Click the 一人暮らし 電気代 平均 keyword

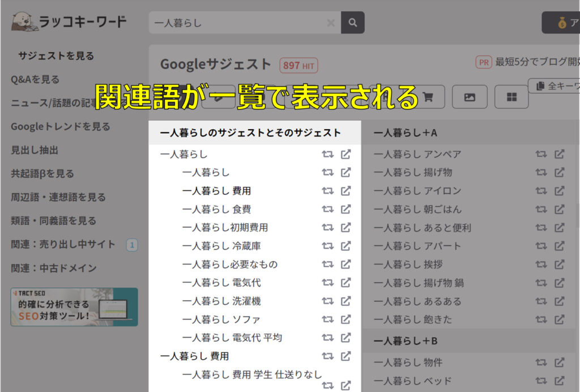(x=232, y=338)
